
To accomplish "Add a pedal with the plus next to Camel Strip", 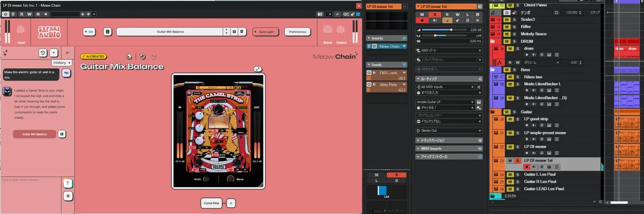I will pos(231,203).
